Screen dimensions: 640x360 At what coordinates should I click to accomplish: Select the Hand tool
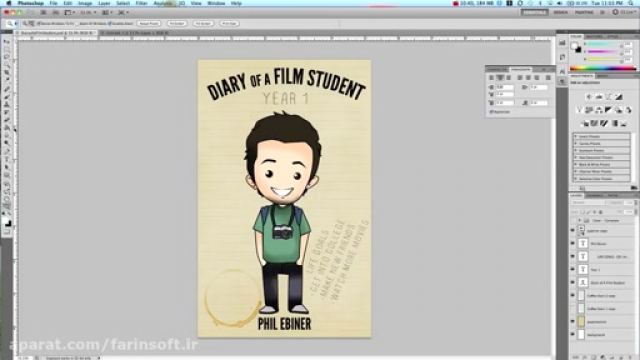pos(7,199)
